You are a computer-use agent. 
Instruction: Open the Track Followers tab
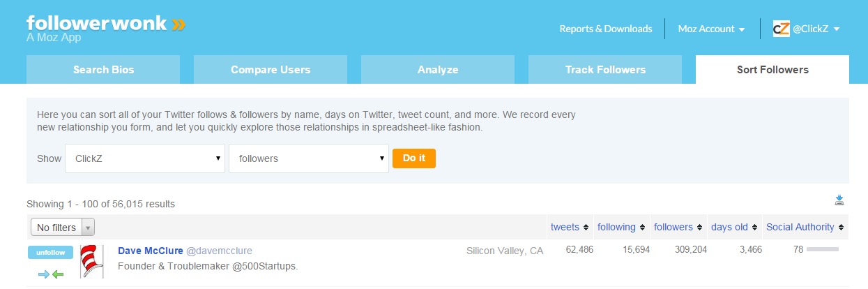pos(605,70)
